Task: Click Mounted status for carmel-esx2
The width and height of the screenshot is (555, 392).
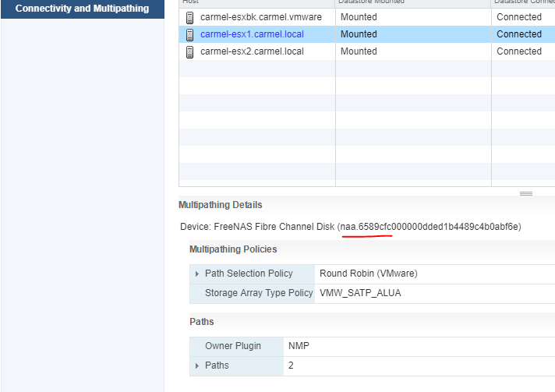Action: point(359,51)
